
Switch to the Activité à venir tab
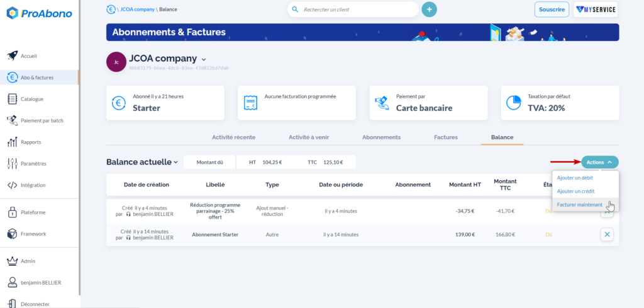tap(309, 137)
